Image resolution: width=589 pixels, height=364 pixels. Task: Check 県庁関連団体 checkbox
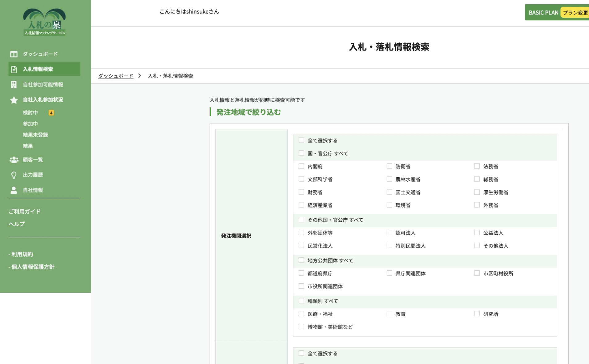point(389,273)
